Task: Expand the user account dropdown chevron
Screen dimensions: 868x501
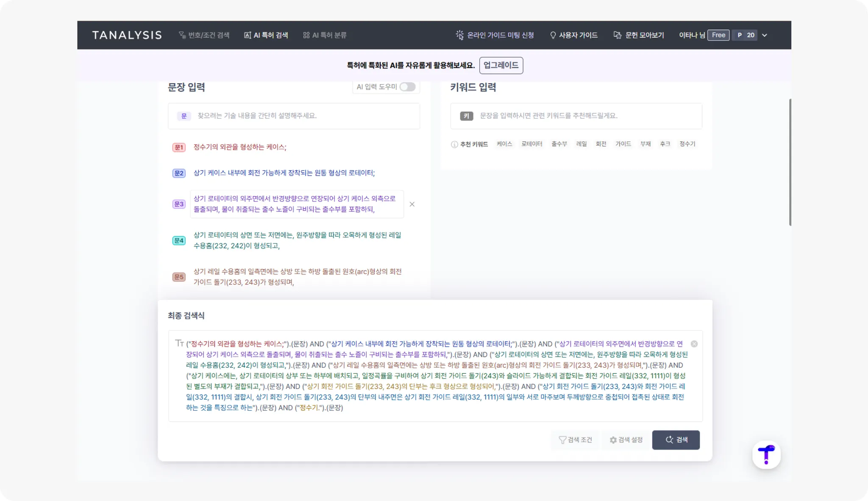Action: tap(765, 35)
